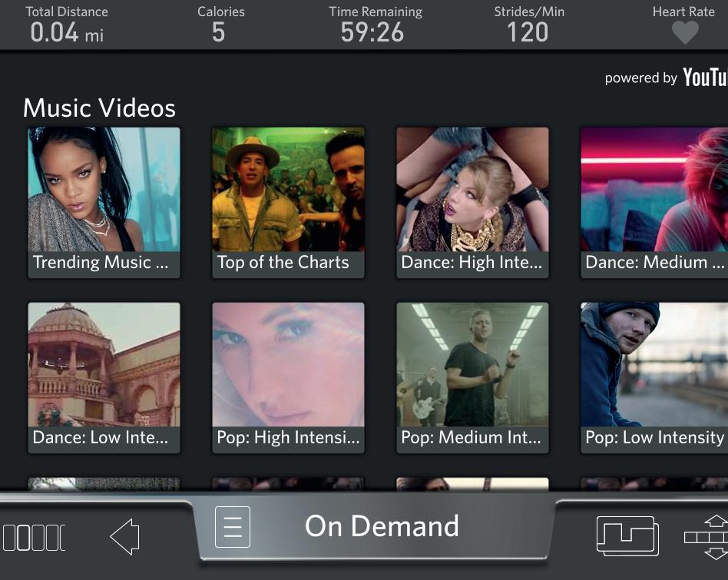Choose the Pop: High Intensity tile
Screen dimensions: 728x580
pyautogui.click(x=288, y=377)
